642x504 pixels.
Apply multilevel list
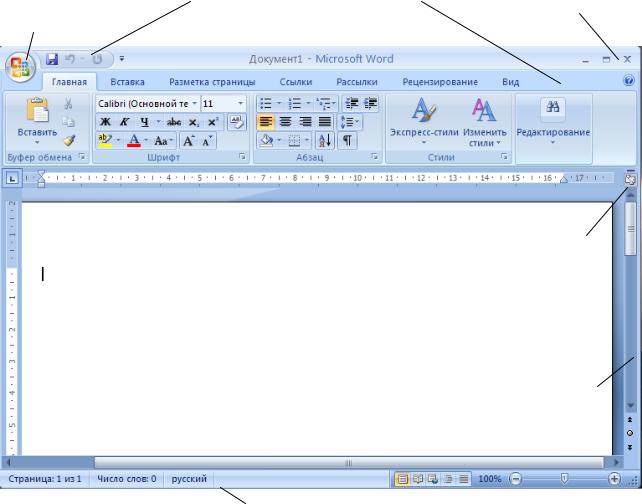[323, 104]
